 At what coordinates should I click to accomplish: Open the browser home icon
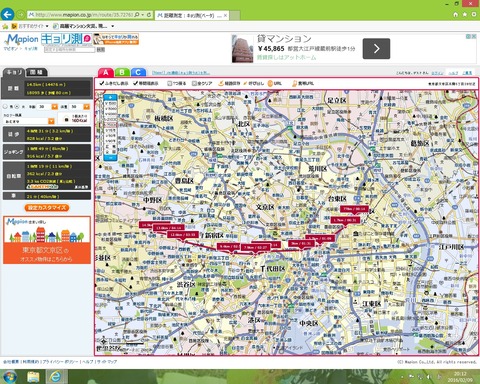point(456,15)
